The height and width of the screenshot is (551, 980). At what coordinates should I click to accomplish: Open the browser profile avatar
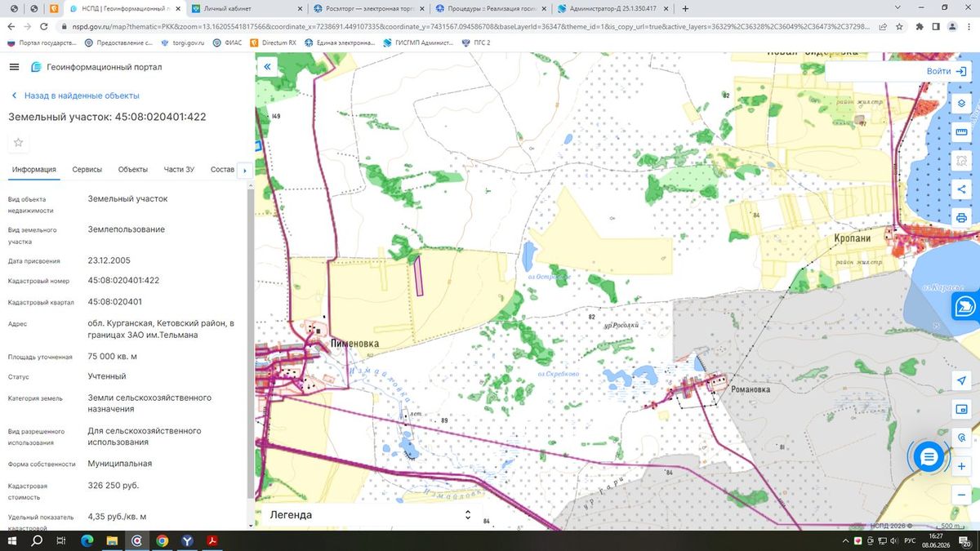(x=952, y=26)
